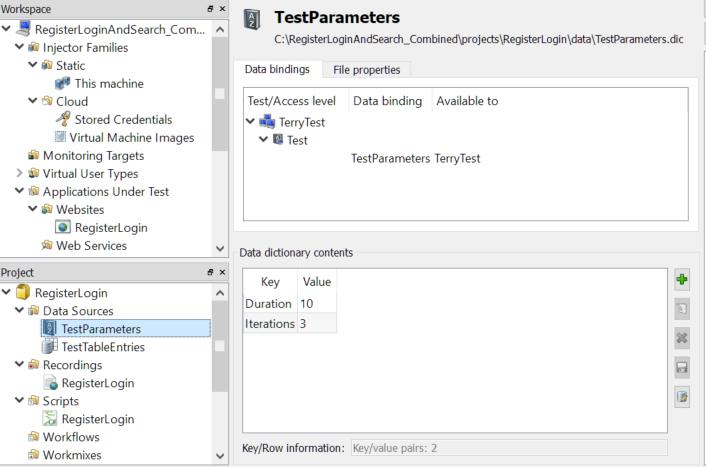Click the green plus add entry icon
706x467 pixels.
682,281
